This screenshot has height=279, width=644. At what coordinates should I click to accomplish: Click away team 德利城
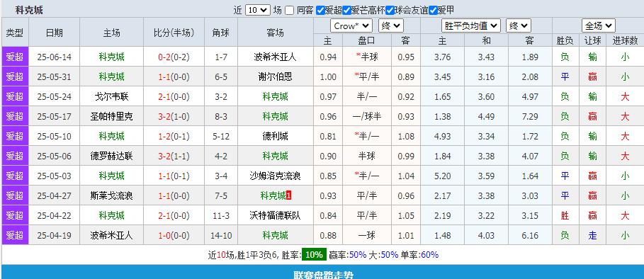[275, 136]
